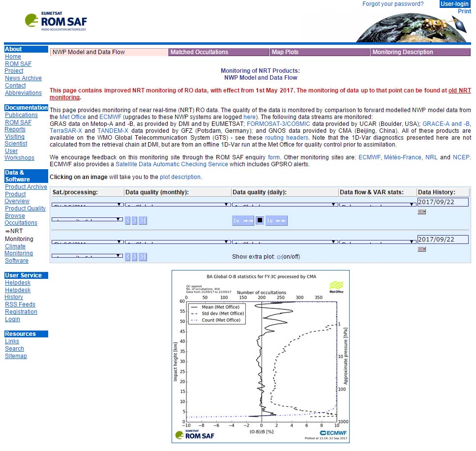Click the next arrow in the upper plot controls
Viewport: 476px width, 451px height.
pyautogui.click(x=134, y=220)
